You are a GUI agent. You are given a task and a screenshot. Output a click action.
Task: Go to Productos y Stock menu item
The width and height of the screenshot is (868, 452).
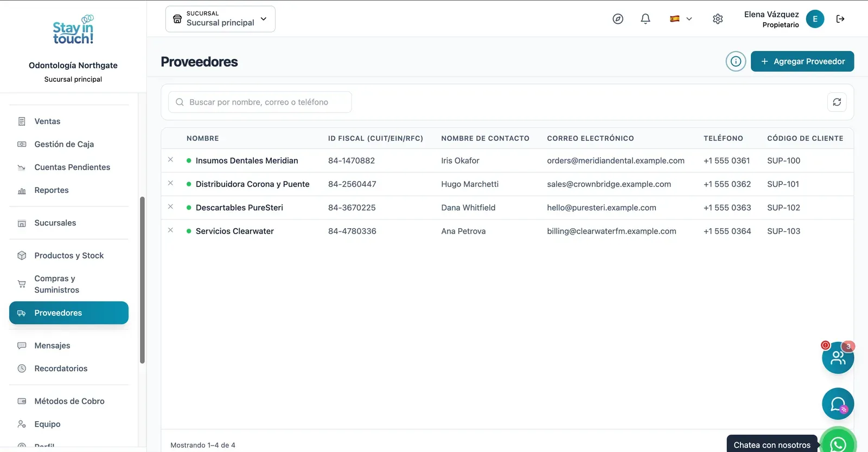[69, 255]
